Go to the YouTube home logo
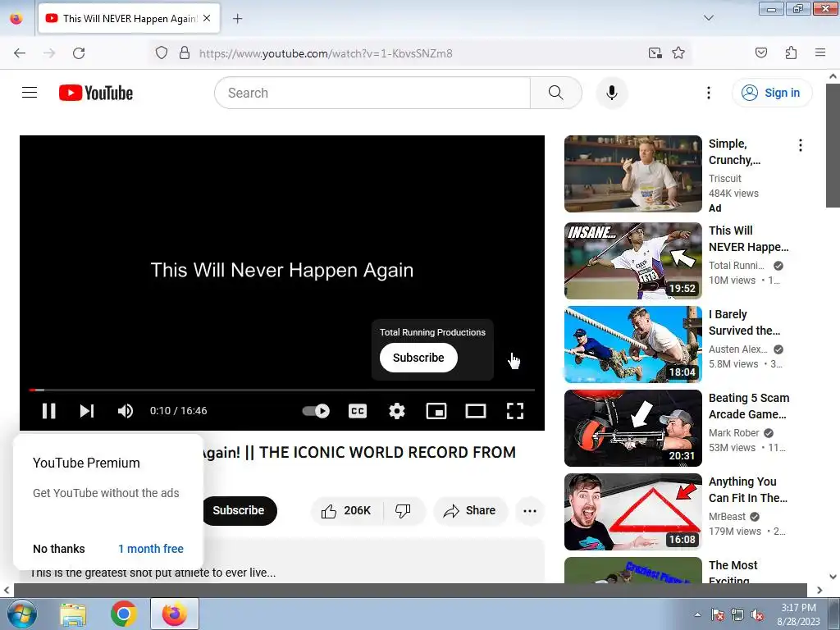The width and height of the screenshot is (840, 630). [96, 93]
